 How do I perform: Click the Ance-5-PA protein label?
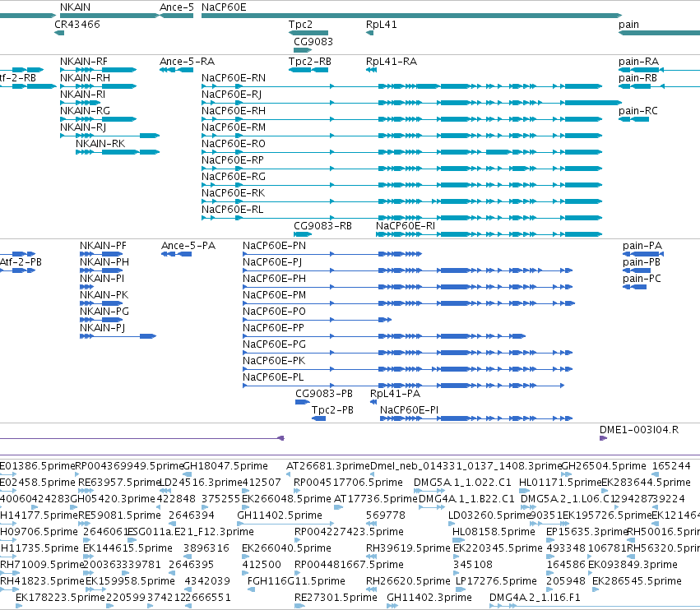188,246
